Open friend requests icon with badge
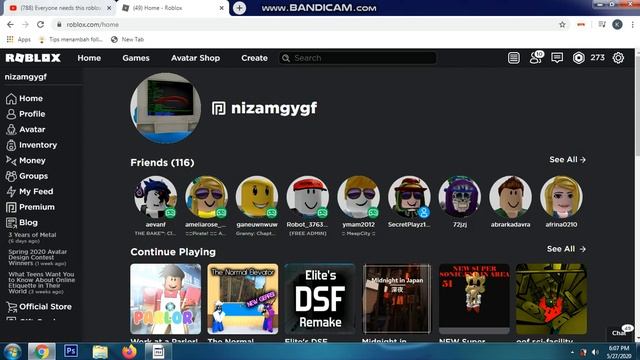 (x=536, y=58)
